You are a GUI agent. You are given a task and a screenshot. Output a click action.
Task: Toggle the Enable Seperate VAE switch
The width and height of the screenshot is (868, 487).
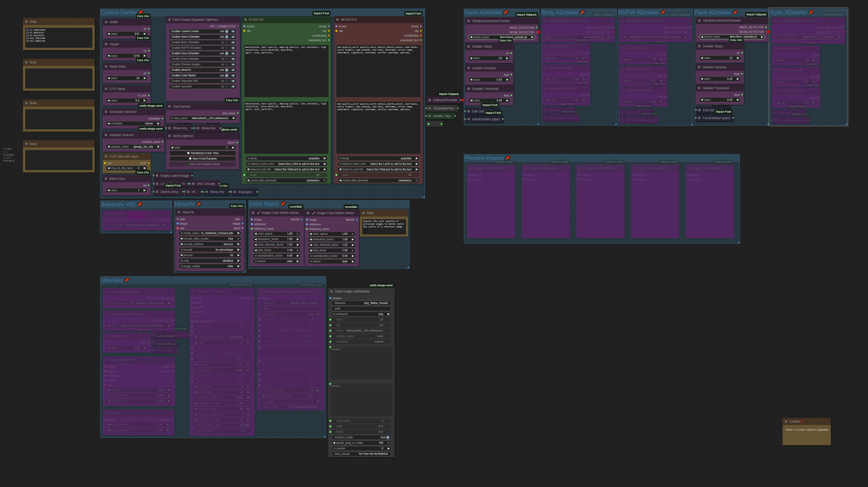coord(227,81)
